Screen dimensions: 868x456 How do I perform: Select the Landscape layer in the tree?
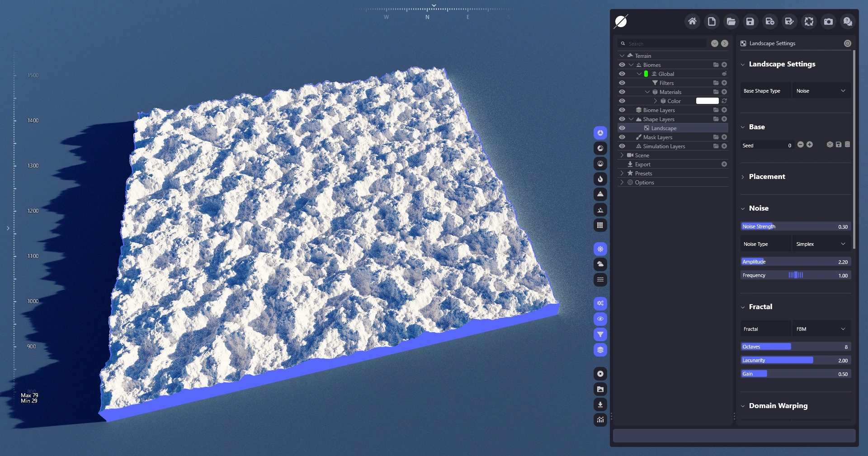point(664,128)
